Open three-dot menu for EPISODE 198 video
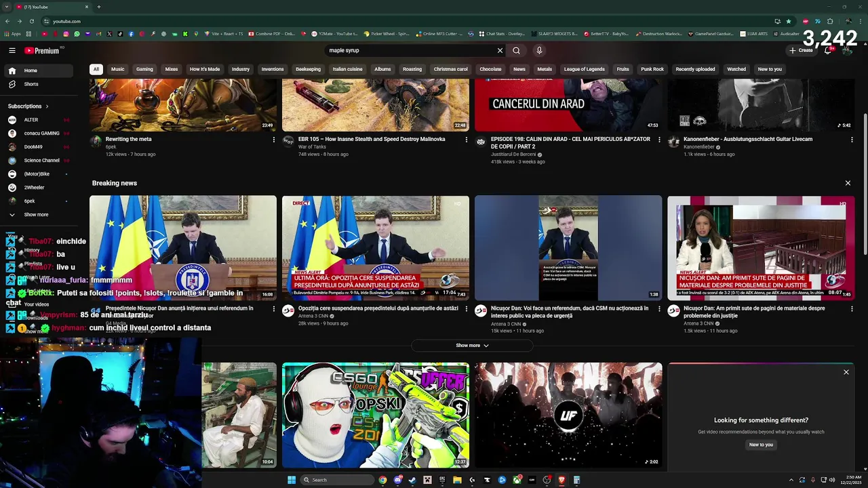 (x=659, y=140)
